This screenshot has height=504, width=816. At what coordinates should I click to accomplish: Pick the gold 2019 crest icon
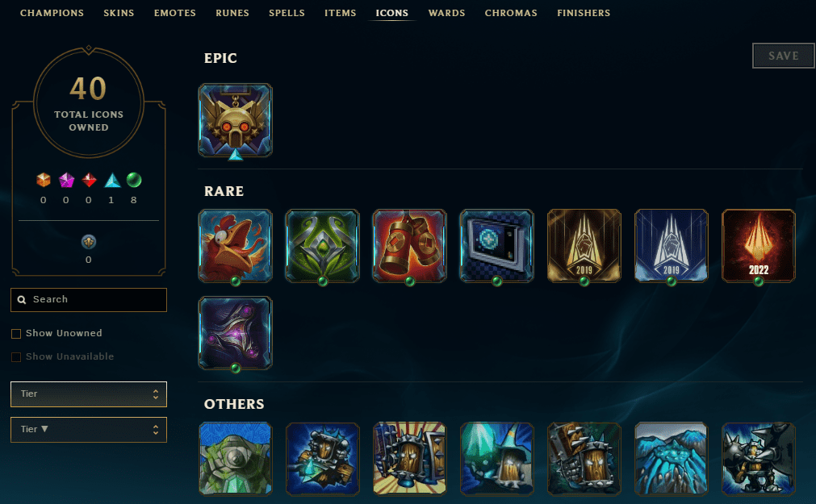584,246
